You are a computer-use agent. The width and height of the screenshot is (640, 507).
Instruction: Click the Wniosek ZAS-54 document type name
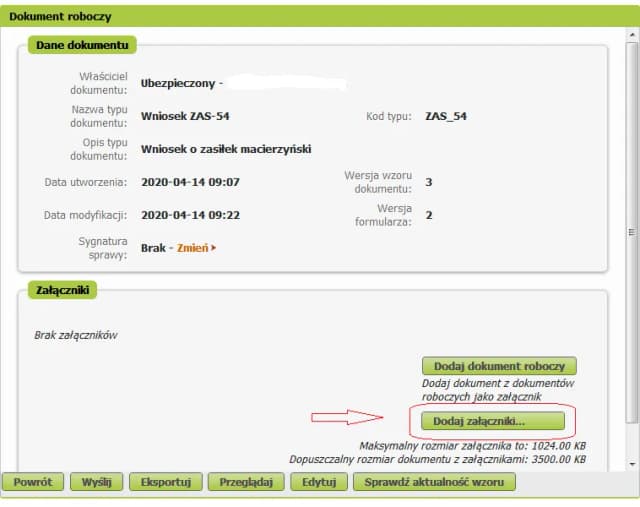(x=186, y=116)
